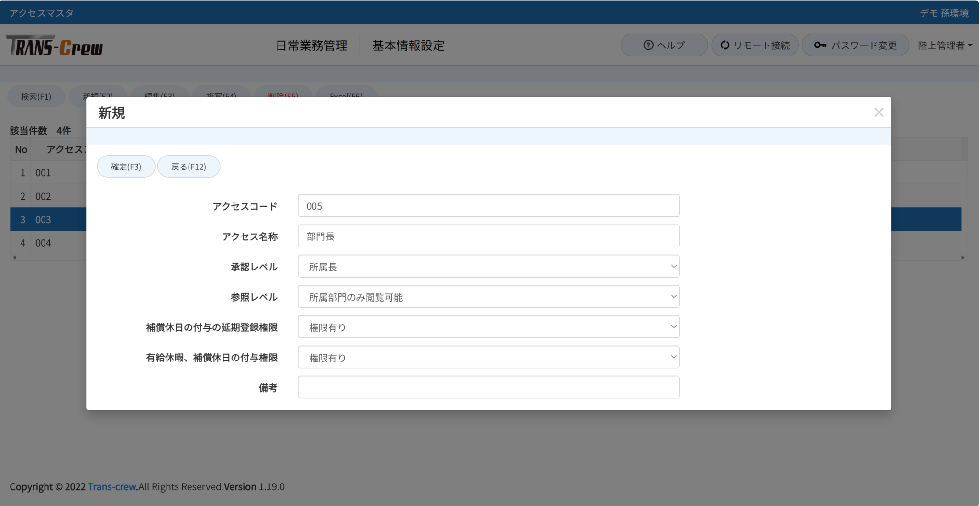Expand the 参照レベル dropdown
980x506 pixels.
(x=488, y=297)
